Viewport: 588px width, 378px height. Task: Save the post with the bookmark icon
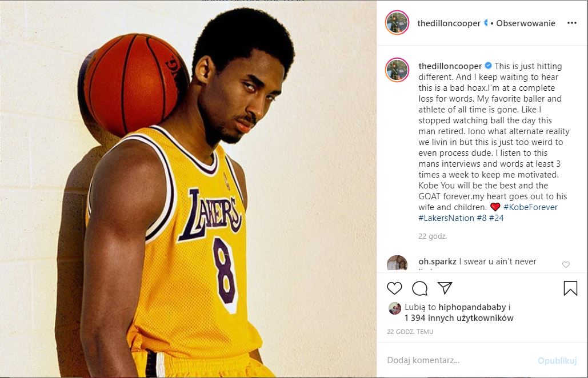[x=570, y=288]
